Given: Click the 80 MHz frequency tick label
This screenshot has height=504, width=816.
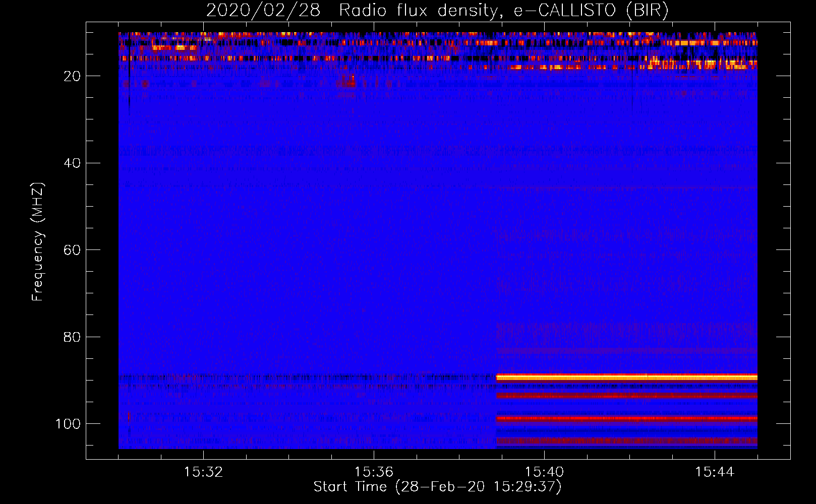Looking at the screenshot, I should tap(72, 337).
